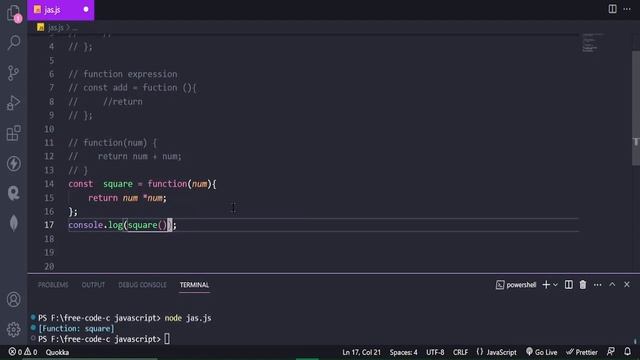Open the Explorer view in activity bar
This screenshot has height=360, width=640.
13,13
